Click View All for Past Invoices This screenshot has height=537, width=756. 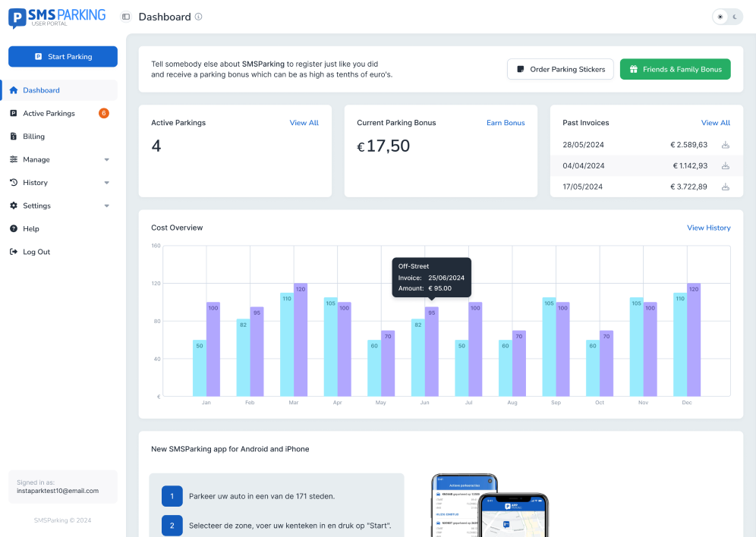[716, 123]
